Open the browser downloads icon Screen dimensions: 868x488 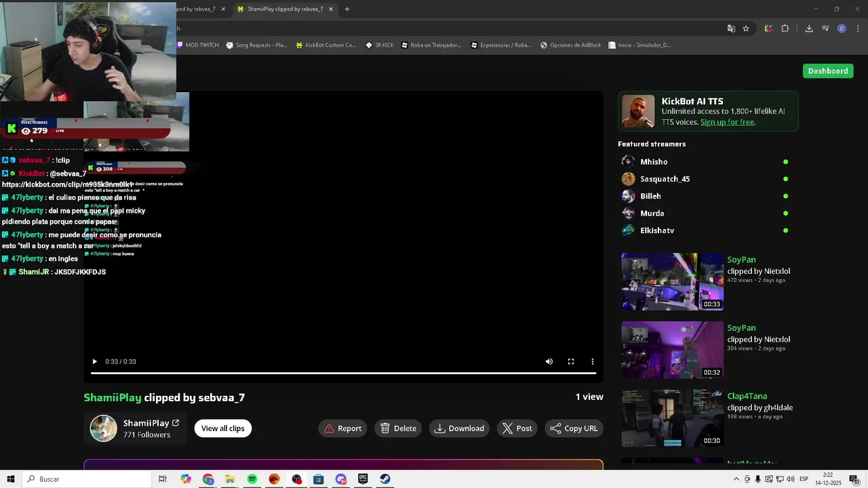pos(809,28)
